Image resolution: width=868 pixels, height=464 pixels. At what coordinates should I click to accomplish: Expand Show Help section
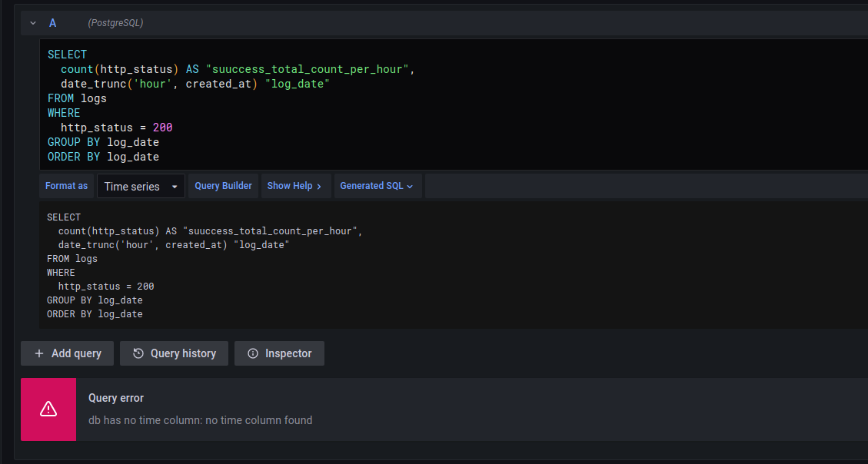tap(294, 186)
